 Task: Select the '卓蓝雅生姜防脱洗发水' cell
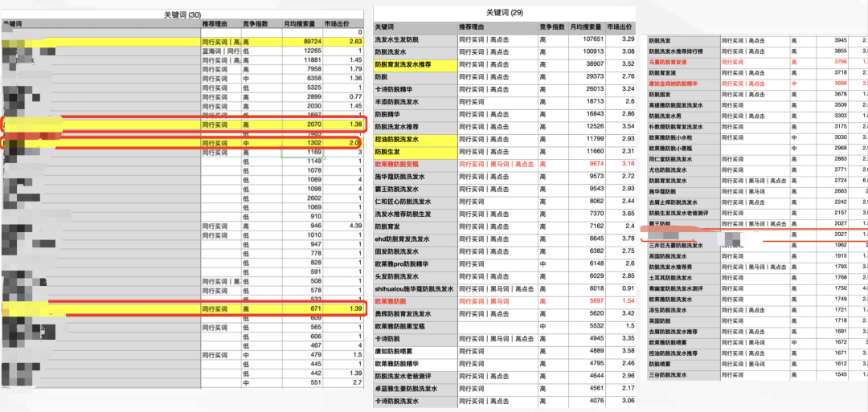pyautogui.click(x=416, y=389)
